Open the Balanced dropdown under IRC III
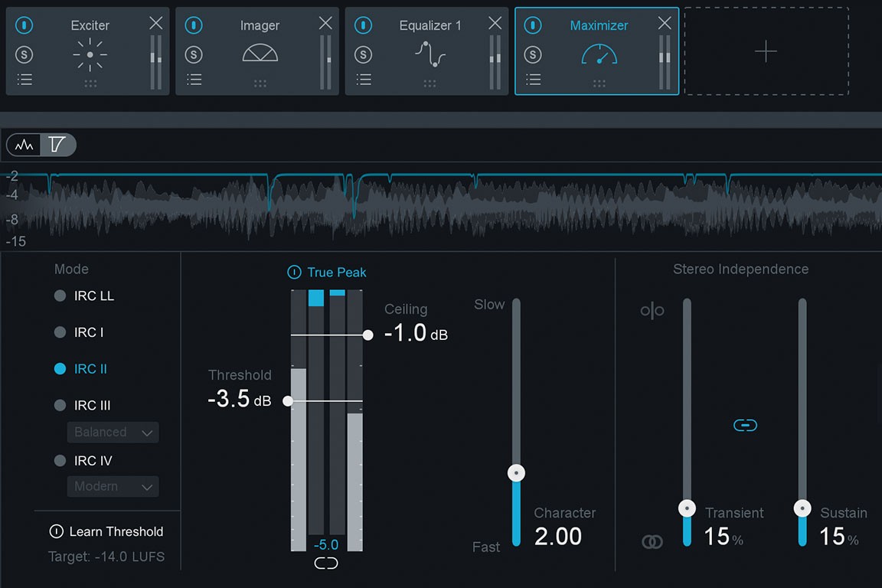 [x=112, y=432]
